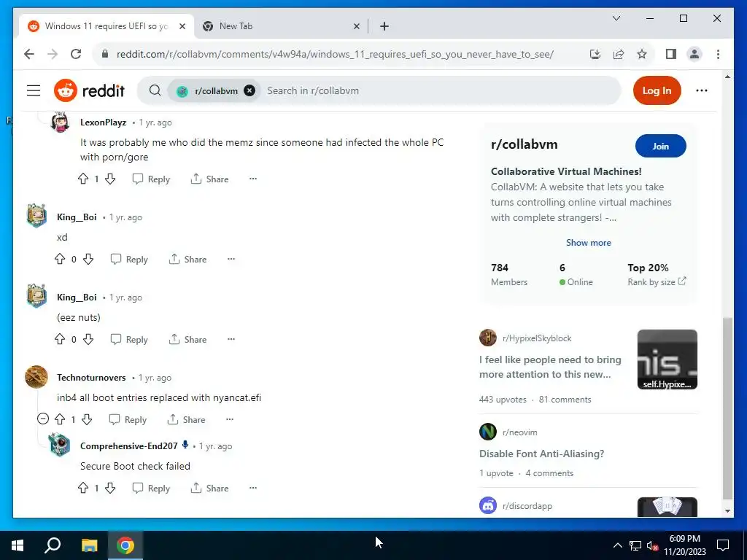747x560 pixels.
Task: Open more options on '(eez nuts)' comment
Action: (x=231, y=339)
